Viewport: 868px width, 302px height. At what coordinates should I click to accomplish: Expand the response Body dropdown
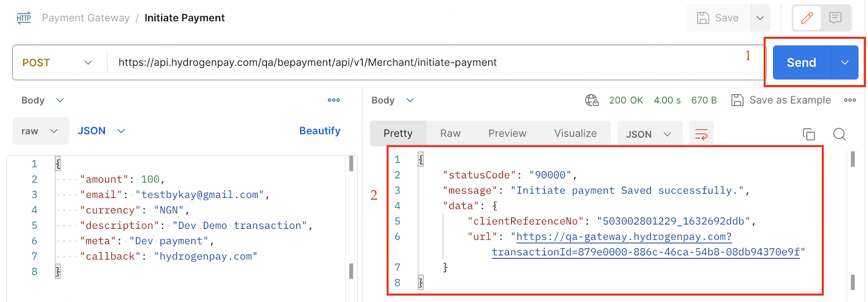[393, 100]
